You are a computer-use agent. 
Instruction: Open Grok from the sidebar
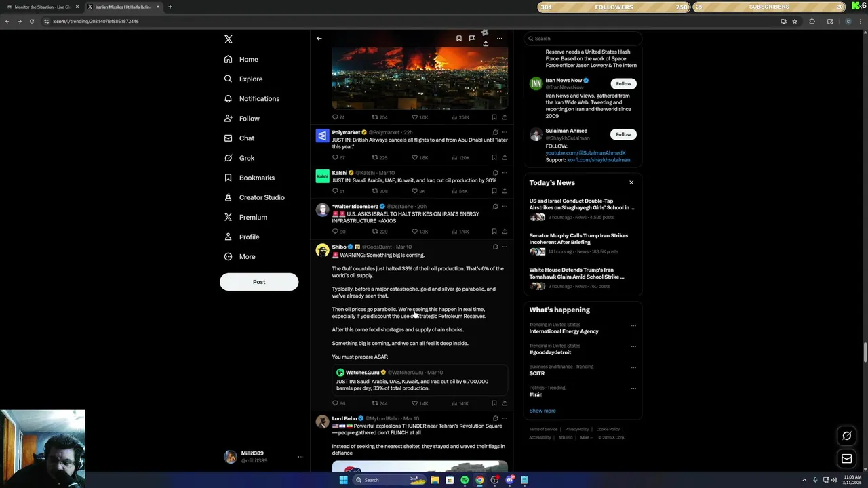coord(239,158)
